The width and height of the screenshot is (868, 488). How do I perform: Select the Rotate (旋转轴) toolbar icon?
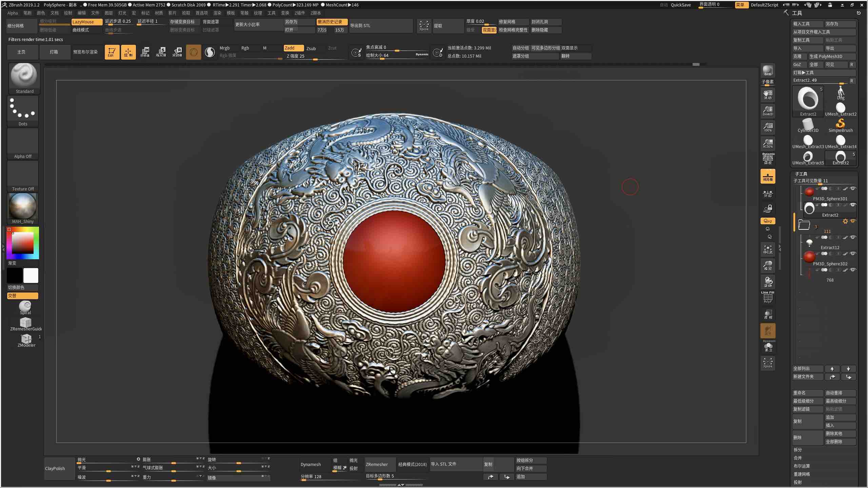177,52
